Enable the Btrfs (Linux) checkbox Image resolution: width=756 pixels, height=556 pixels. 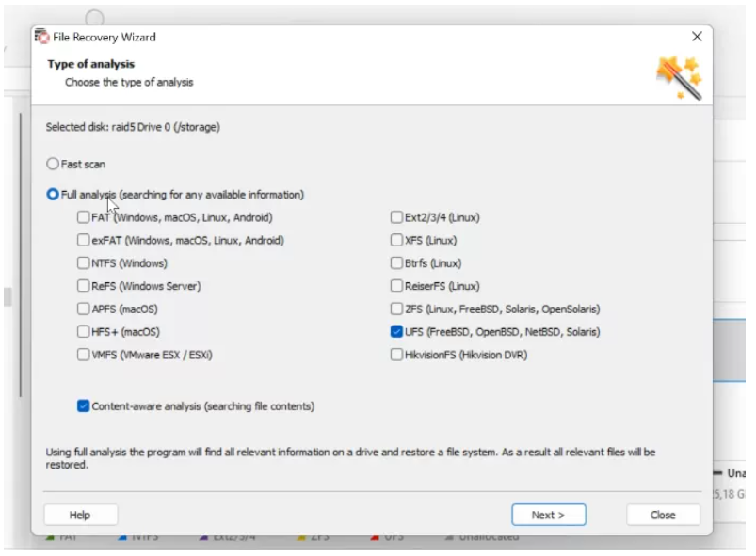(397, 263)
